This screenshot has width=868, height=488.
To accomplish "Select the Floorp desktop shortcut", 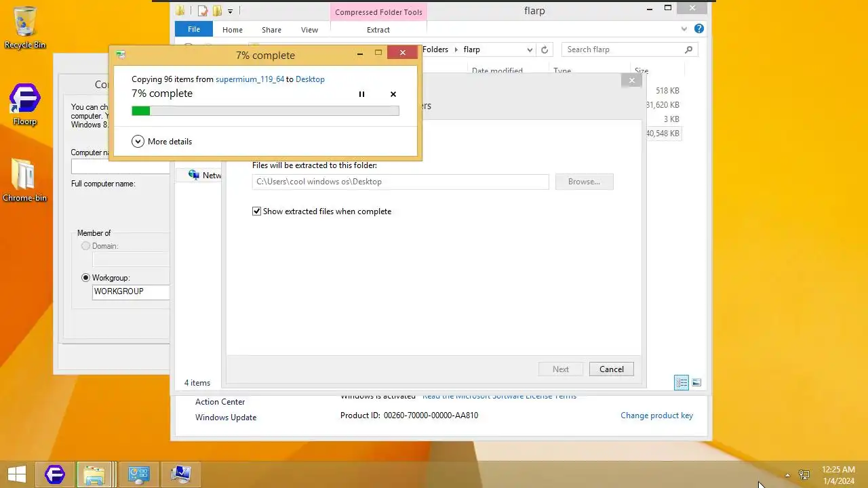I will (x=25, y=105).
